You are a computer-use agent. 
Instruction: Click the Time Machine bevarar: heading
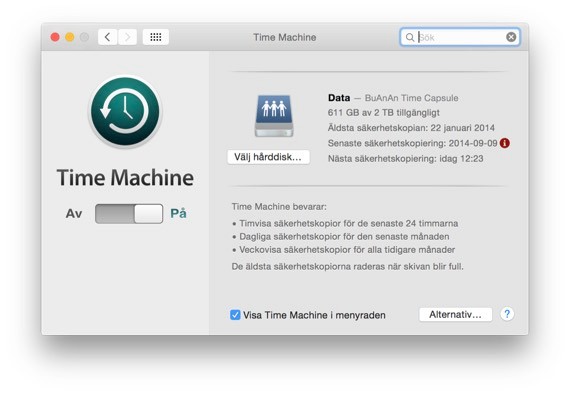click(x=279, y=207)
